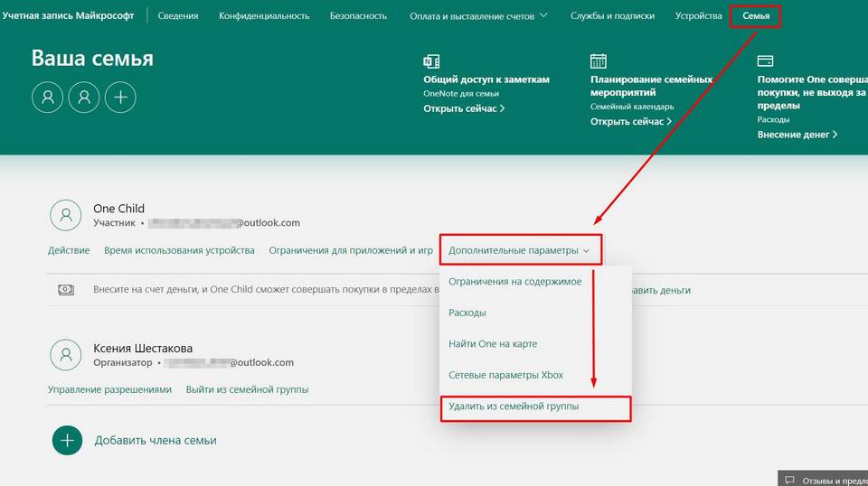The width and height of the screenshot is (868, 486).
Task: Click the Ксения Шестакова name text
Action: 143,349
